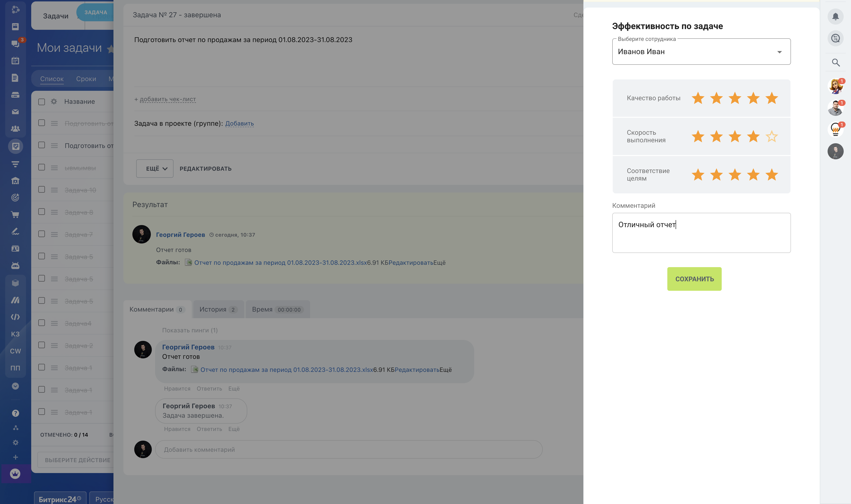This screenshot has height=504, width=851.
Task: Open the ВЫБЕРИТЕ ДЕЙСТВИЕ action selector
Action: [78, 460]
